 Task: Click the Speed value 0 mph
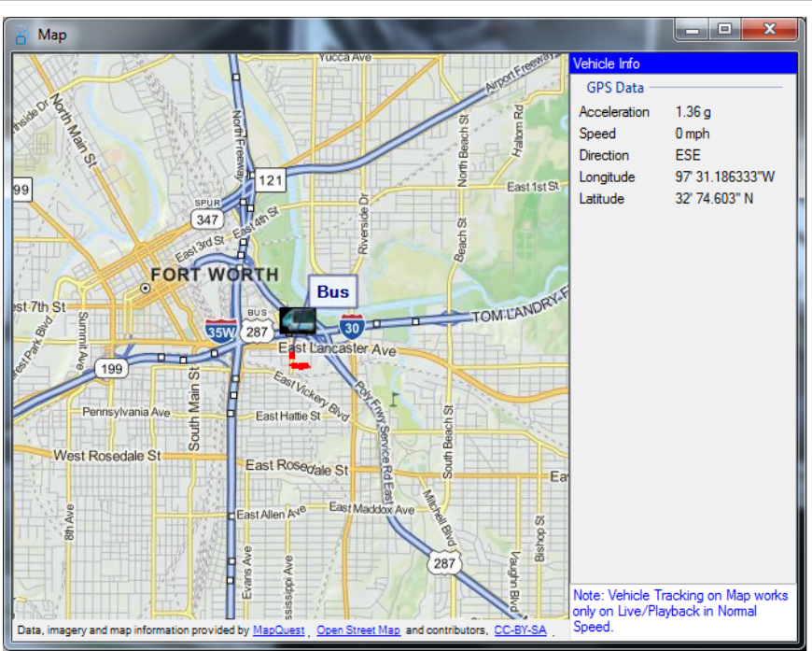[692, 134]
